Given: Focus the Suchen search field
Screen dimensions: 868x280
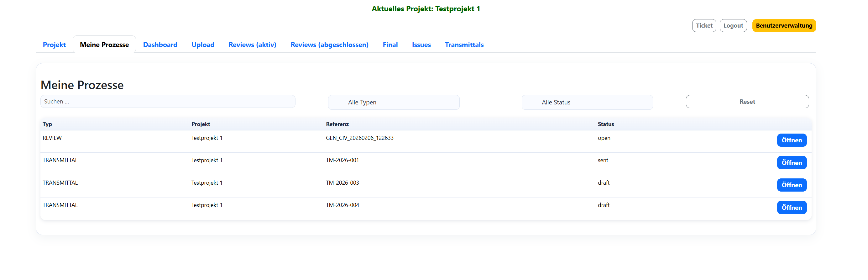Looking at the screenshot, I should tap(168, 102).
